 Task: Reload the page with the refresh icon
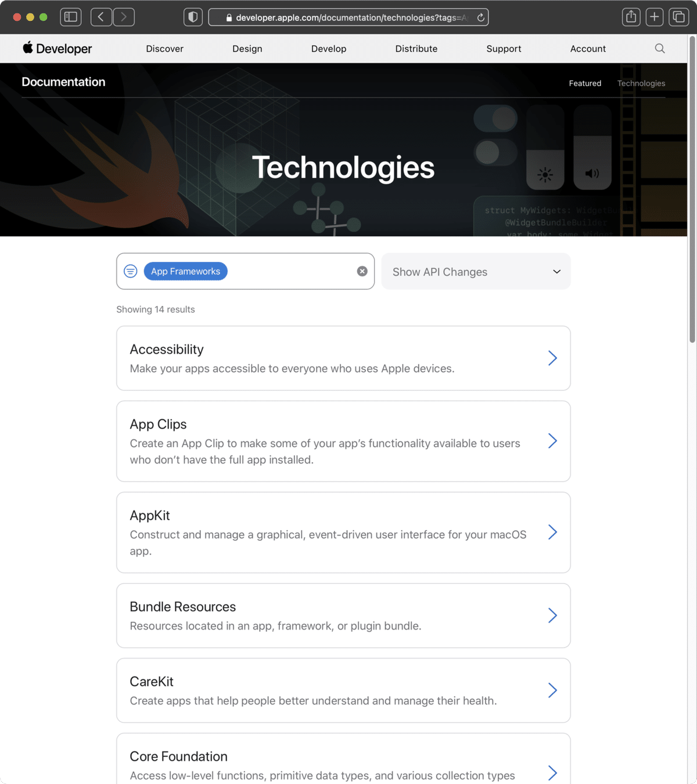coord(481,17)
